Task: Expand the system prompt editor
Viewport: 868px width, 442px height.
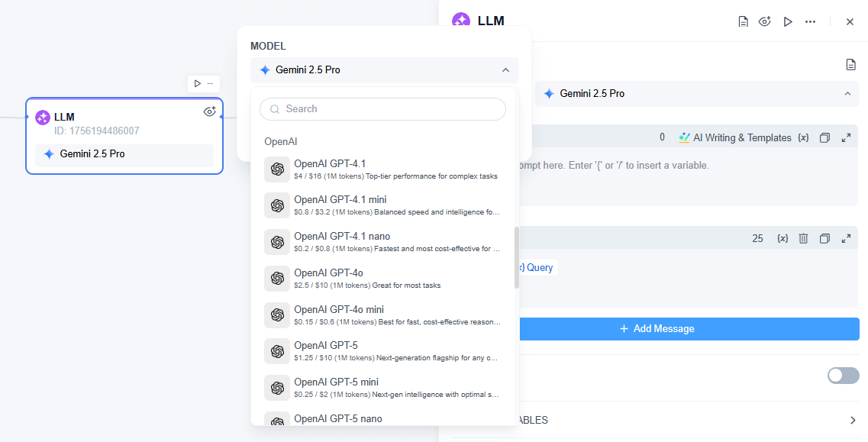Action: 846,138
